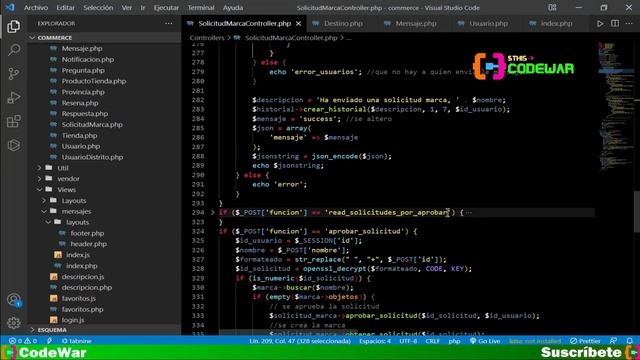Screen dimensions: 640x360
Task: Switch to the Destino.php tab
Action: tap(342, 24)
